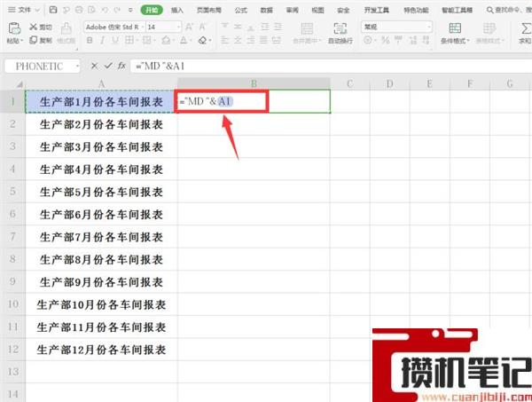The width and height of the screenshot is (532, 402).
Task: Confirm formula entry with the checkmark icon
Action: pos(108,66)
